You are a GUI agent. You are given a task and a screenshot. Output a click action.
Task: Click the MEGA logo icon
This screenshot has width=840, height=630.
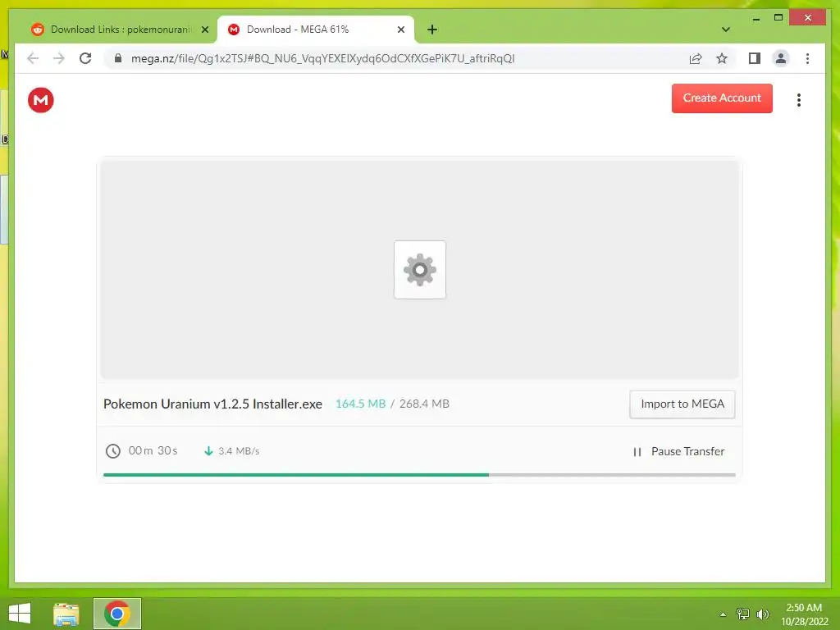click(41, 100)
